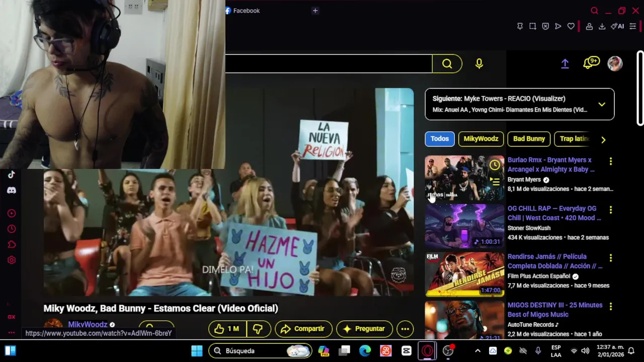The height and width of the screenshot is (362, 644).
Task: Click the YouTube search magnifier button
Action: 447,64
